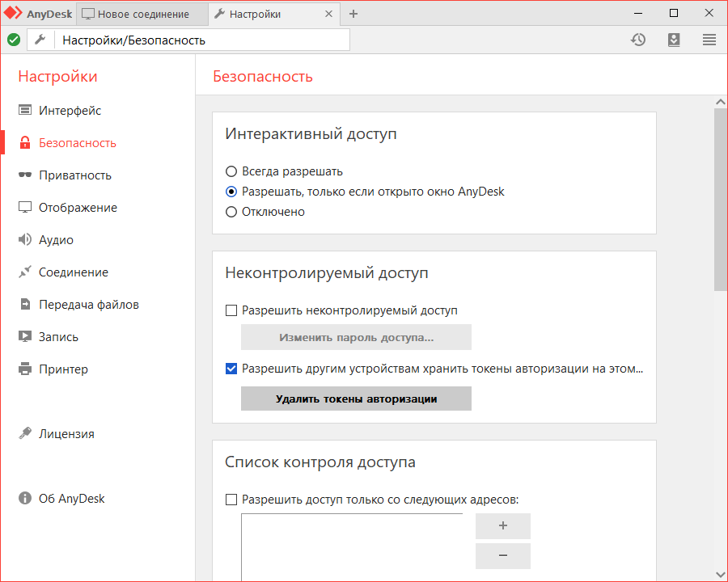This screenshot has height=582, width=728.
Task: Click the access control address list box
Action: tap(352, 547)
